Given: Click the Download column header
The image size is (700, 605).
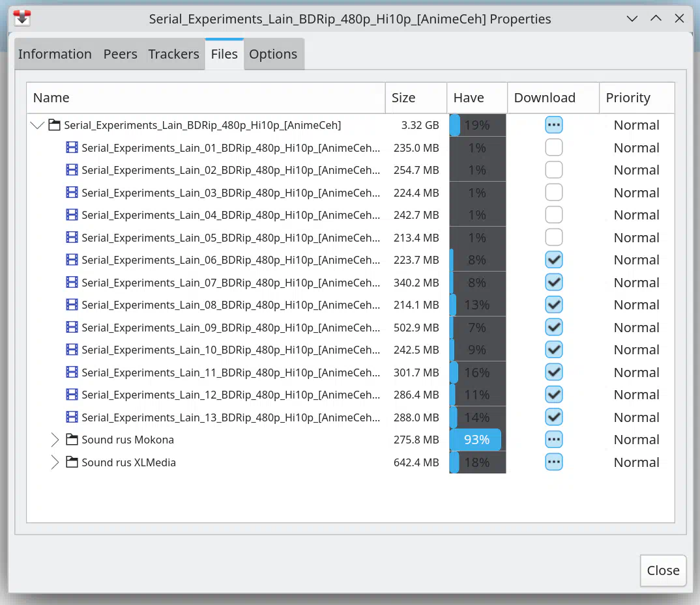Looking at the screenshot, I should [553, 98].
